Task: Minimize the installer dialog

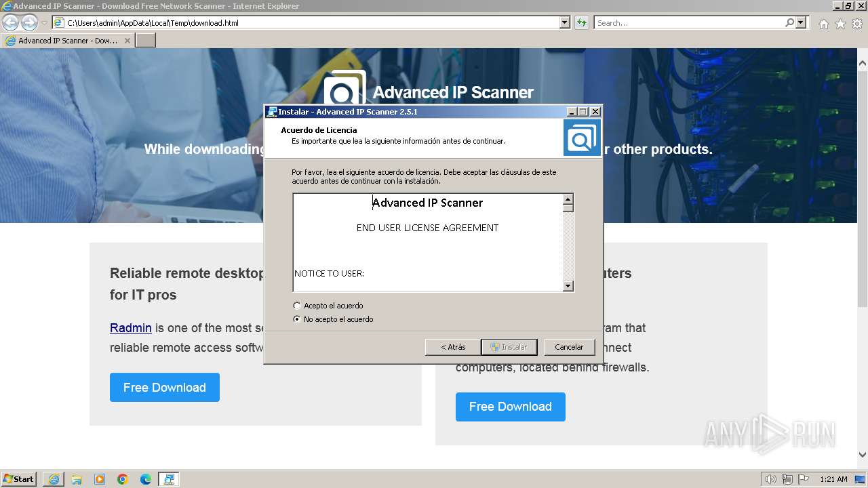Action: [x=572, y=112]
